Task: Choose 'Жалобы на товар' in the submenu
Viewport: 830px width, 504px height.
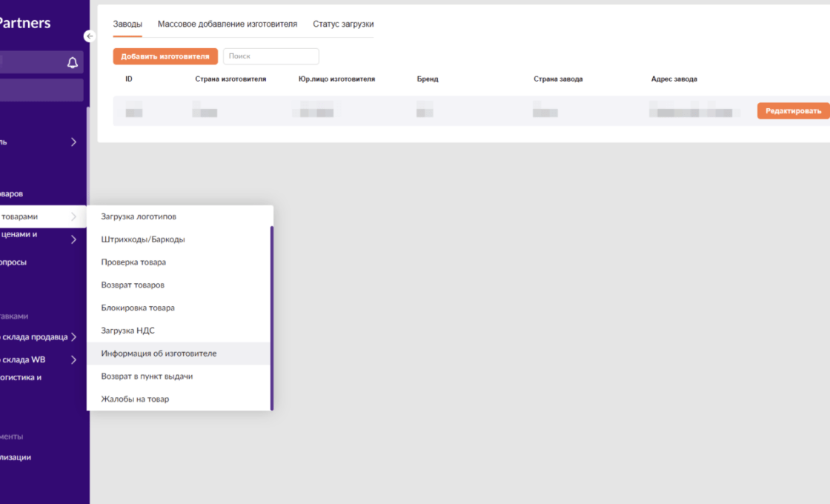Action: [135, 399]
